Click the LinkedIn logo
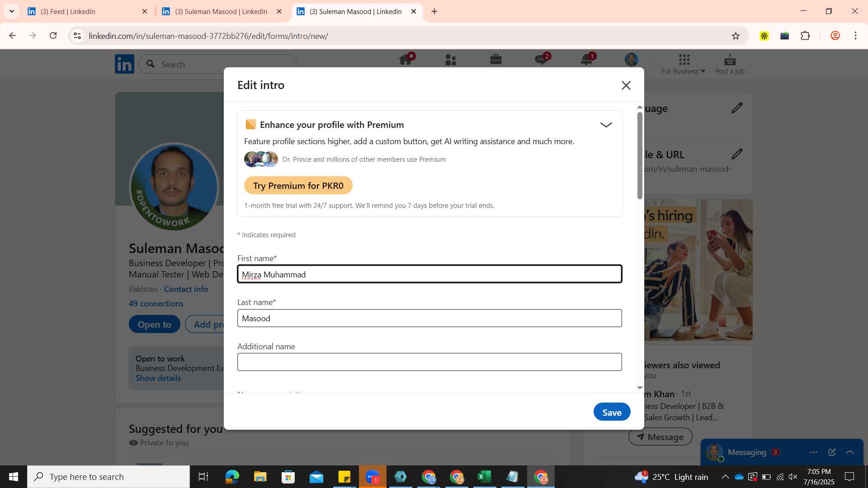The image size is (868, 488). 124,64
